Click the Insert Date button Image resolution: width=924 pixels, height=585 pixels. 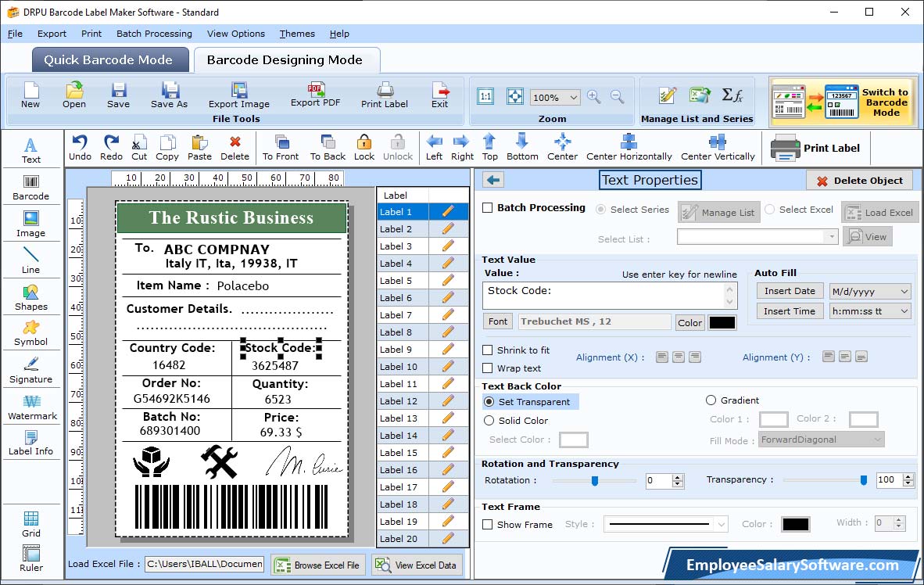pos(790,291)
